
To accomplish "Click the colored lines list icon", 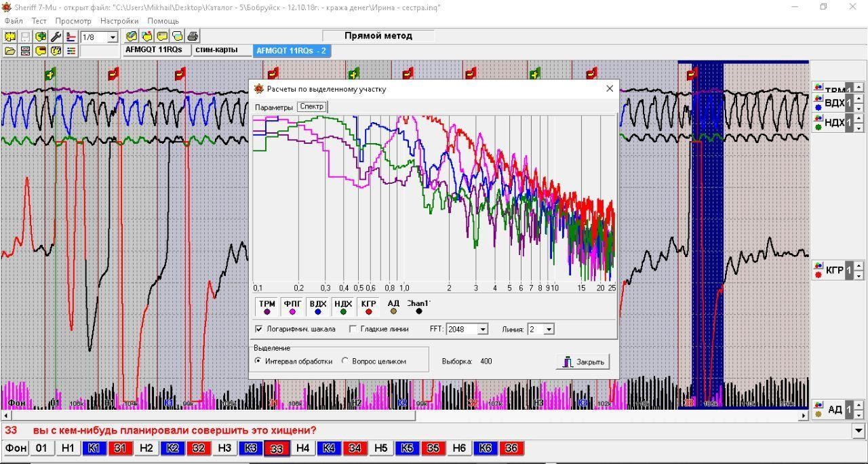I will pyautogui.click(x=71, y=51).
